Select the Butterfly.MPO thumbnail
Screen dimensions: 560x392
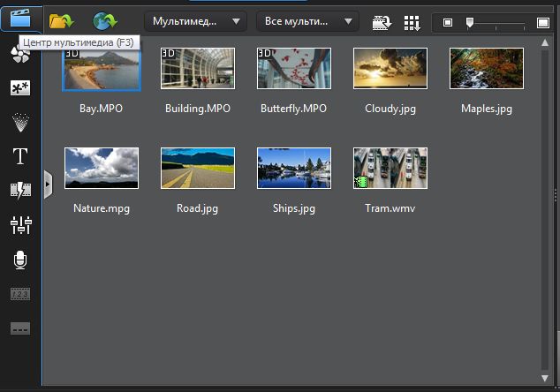point(293,69)
